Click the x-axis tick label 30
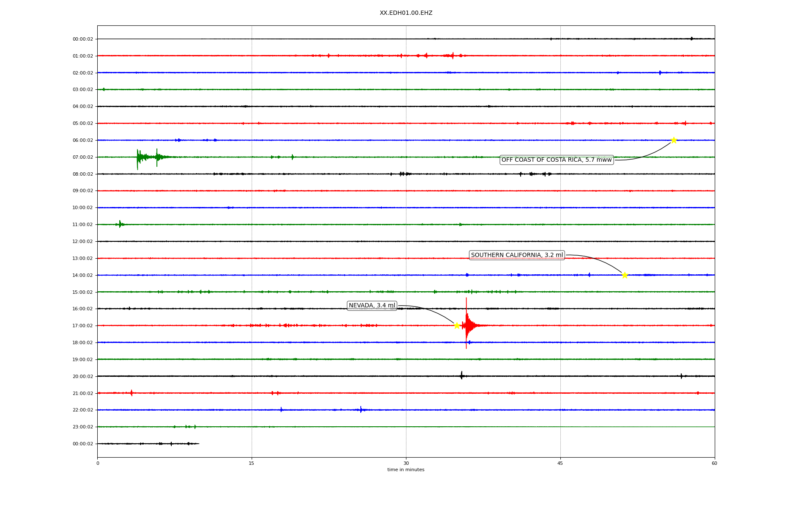812x508 pixels. (x=406, y=463)
